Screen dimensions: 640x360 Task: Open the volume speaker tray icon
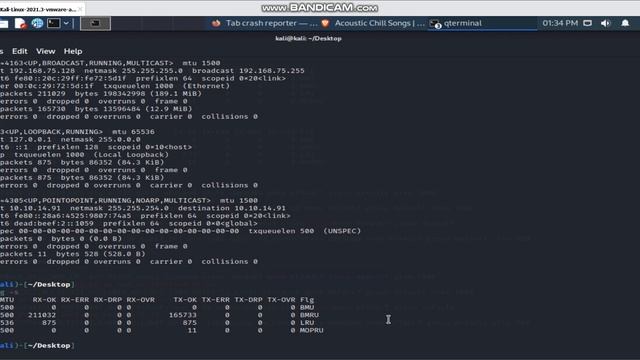(x=605, y=23)
